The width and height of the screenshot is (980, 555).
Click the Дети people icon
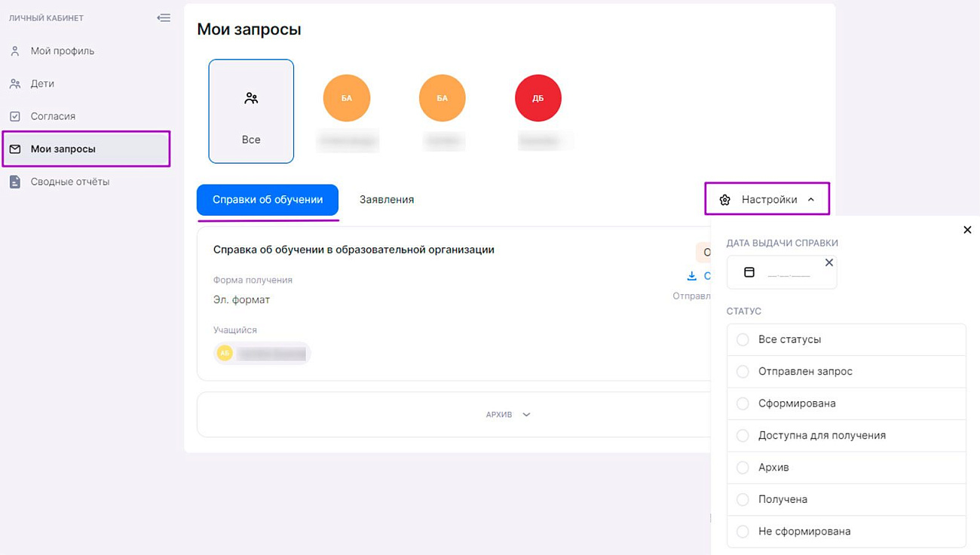[x=15, y=84]
